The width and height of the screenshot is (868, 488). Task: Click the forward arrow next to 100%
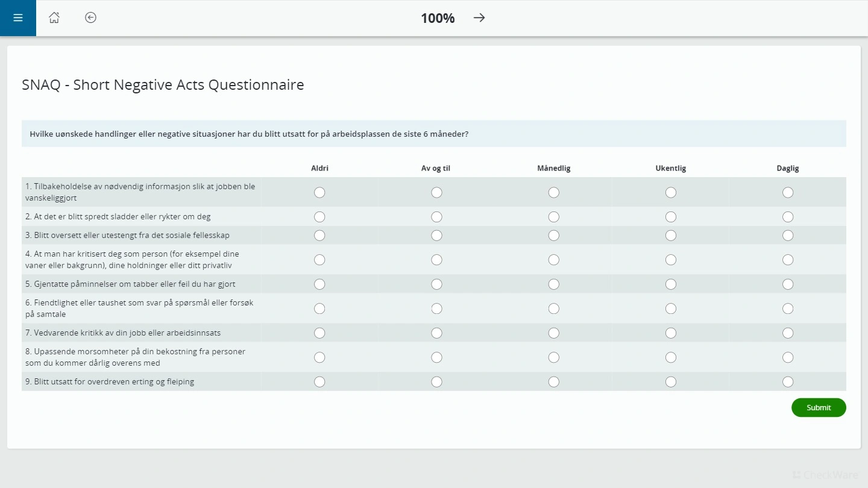pyautogui.click(x=479, y=18)
